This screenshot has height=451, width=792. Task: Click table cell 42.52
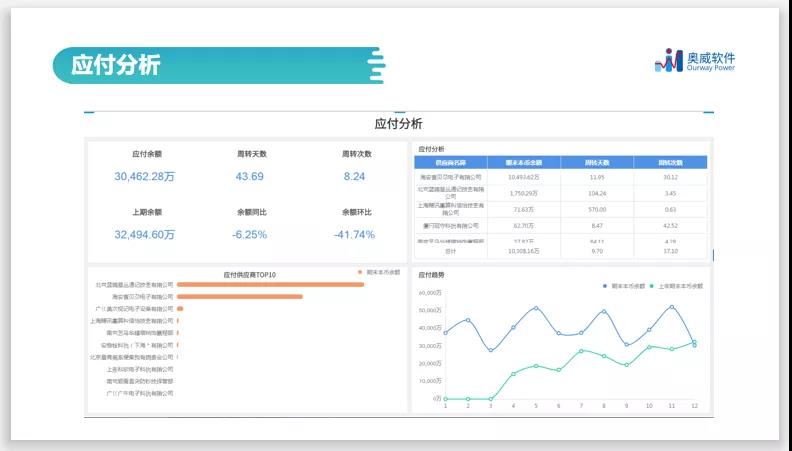[670, 226]
